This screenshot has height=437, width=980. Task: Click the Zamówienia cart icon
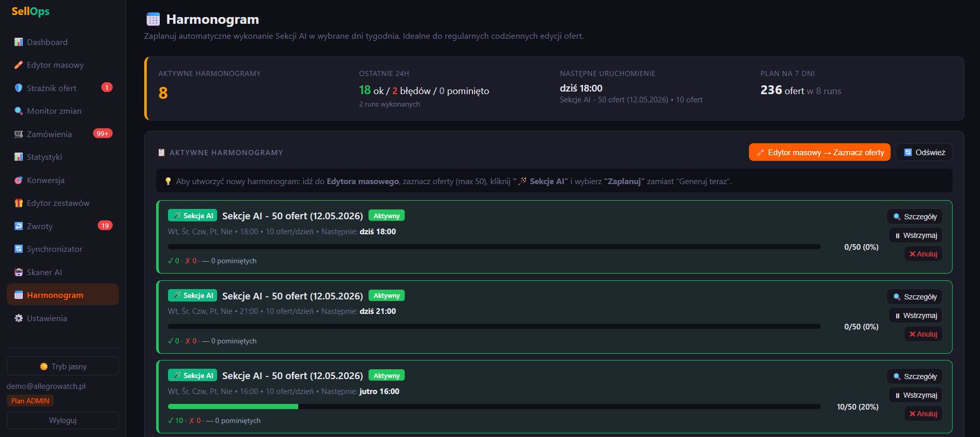pos(19,134)
